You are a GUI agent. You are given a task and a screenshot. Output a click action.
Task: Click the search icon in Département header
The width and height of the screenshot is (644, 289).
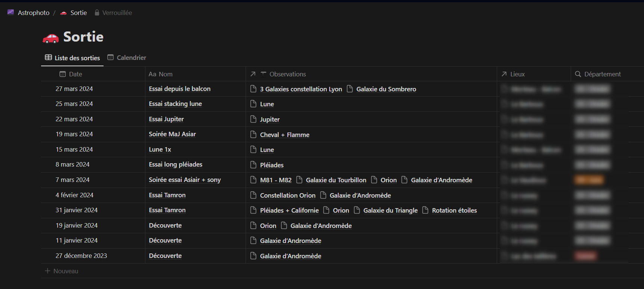point(578,74)
